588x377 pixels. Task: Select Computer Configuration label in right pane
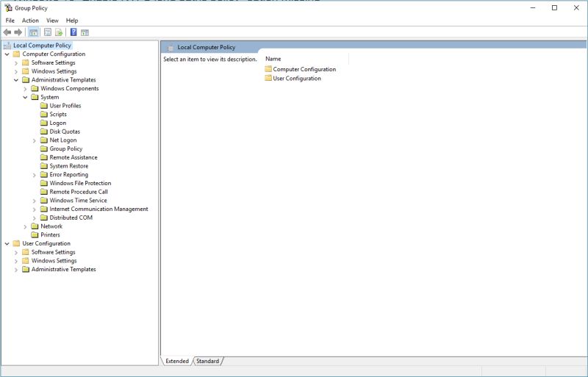pos(304,69)
